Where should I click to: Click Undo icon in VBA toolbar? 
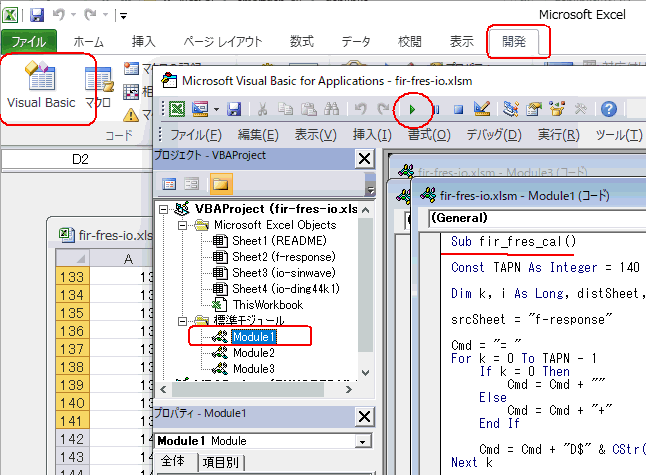pos(360,109)
